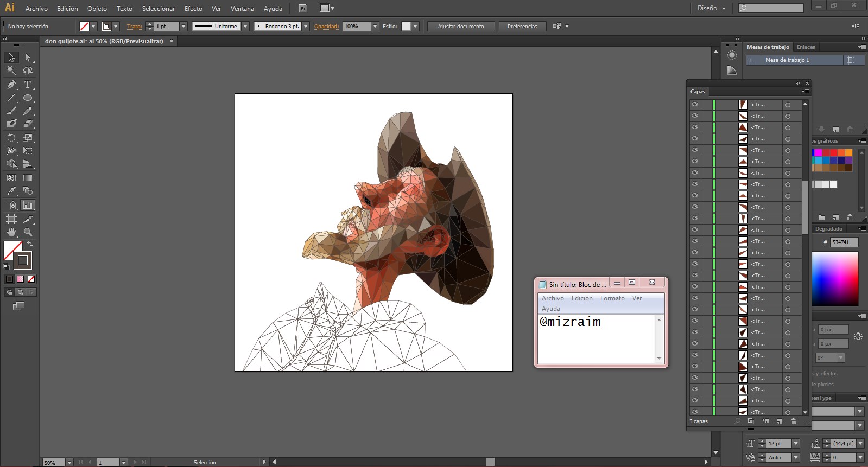The image size is (868, 467).
Task: Open the stroke weight 1 pt dropdown
Action: pos(183,27)
